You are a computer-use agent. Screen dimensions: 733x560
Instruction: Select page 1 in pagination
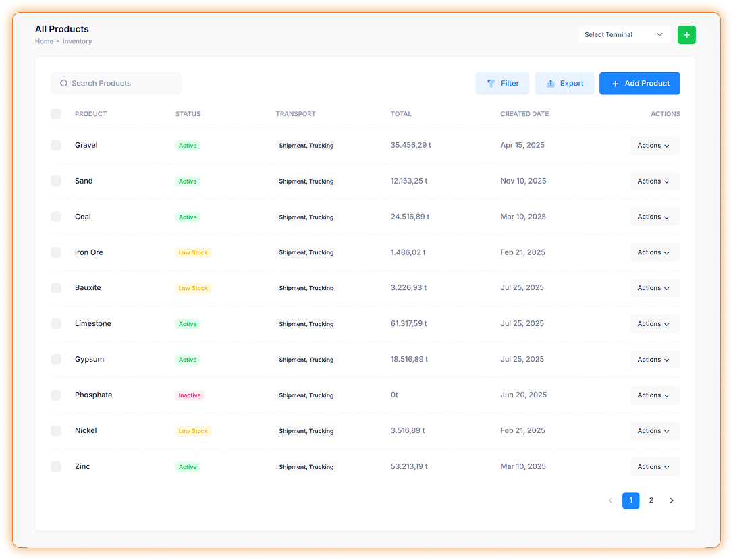coord(630,501)
